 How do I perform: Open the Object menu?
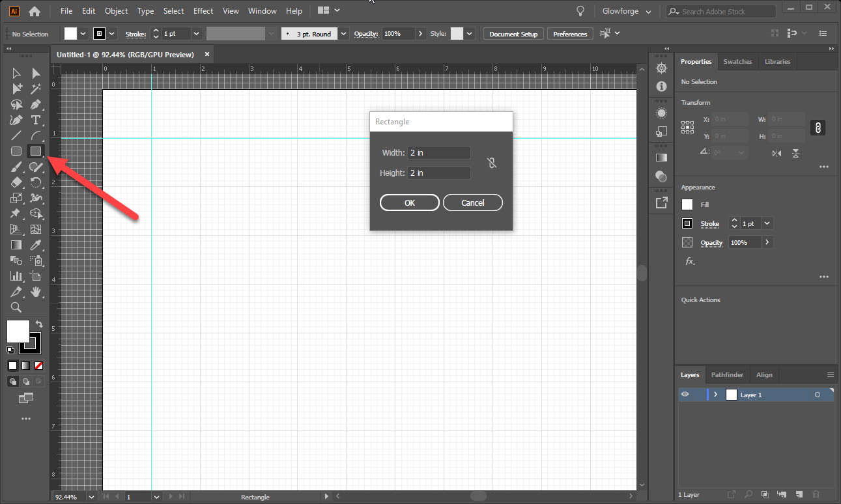click(117, 11)
